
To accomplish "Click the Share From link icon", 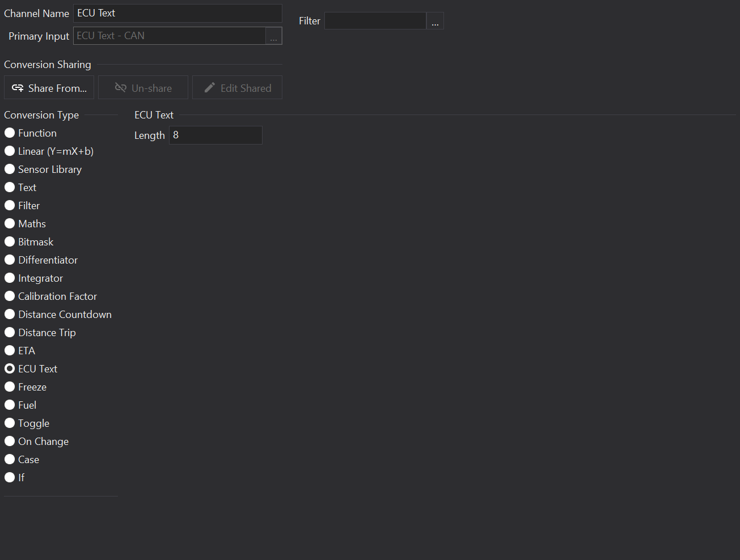I will coord(18,88).
